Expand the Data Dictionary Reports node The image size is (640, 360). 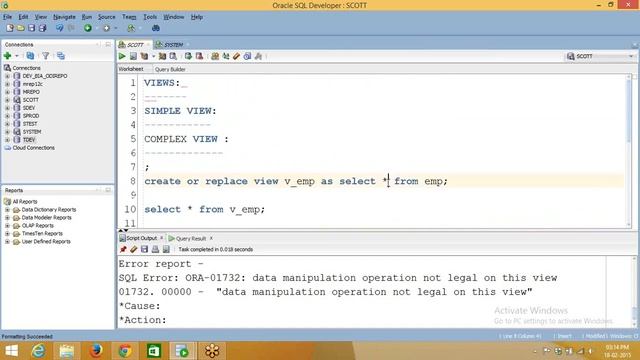click(x=7, y=210)
